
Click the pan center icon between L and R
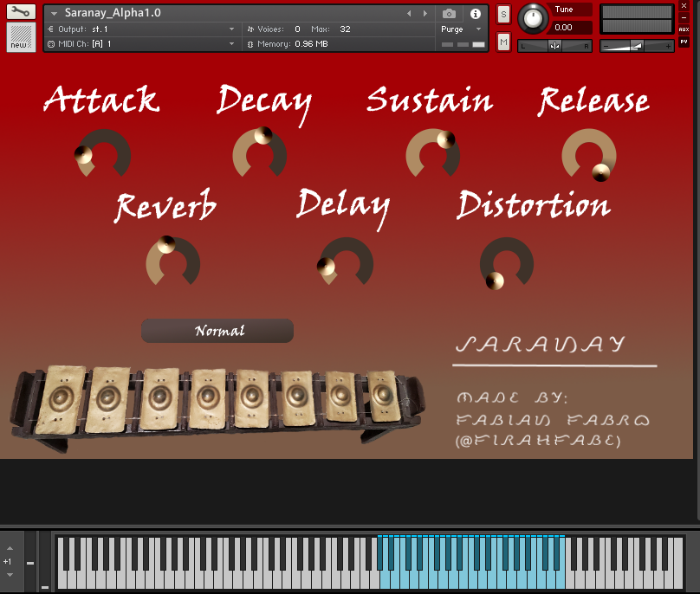(x=554, y=44)
